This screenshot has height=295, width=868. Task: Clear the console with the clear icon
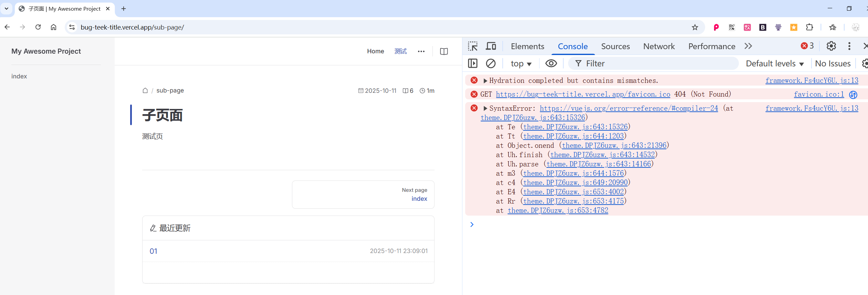tap(491, 64)
